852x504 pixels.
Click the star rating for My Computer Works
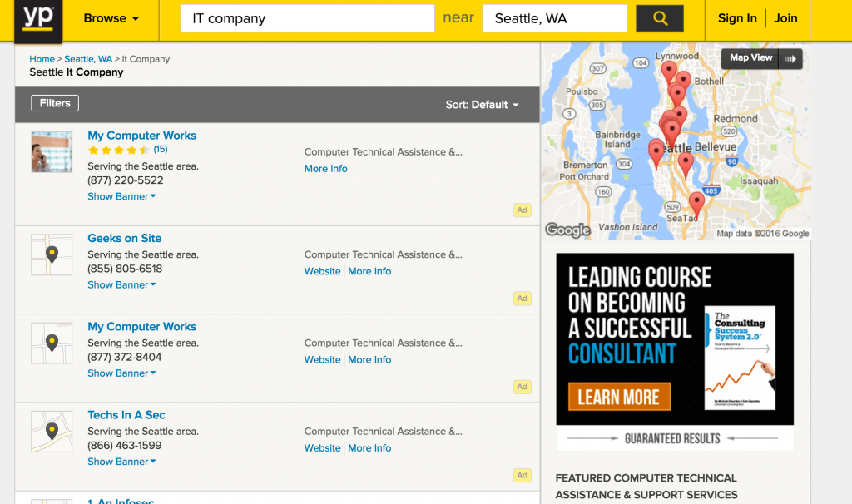(x=118, y=151)
